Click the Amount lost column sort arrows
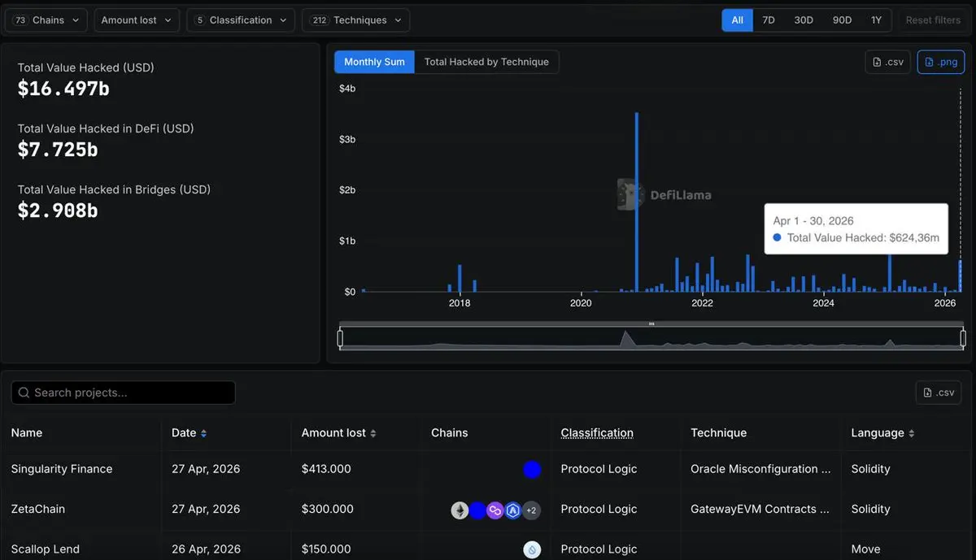Viewport: 976px width, 560px height. coord(373,433)
